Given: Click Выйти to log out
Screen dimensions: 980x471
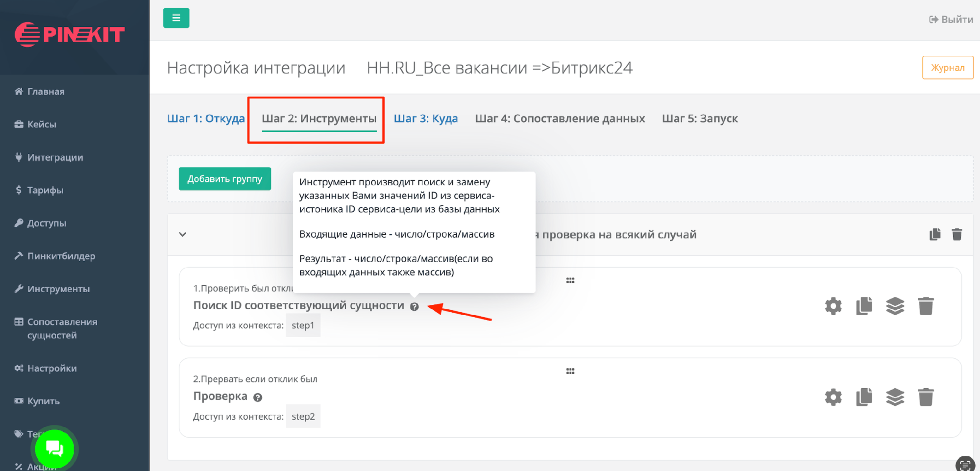Looking at the screenshot, I should [951, 20].
